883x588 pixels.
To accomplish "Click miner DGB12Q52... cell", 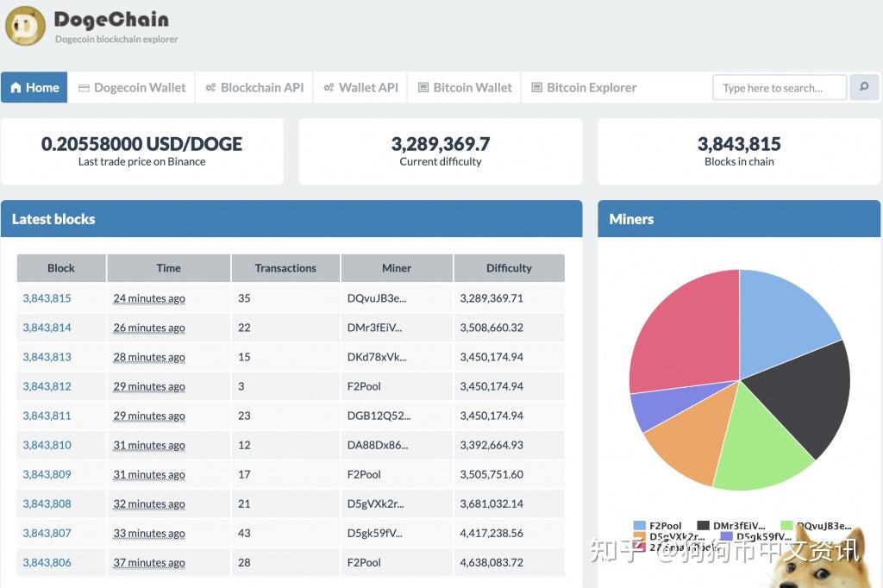I will [x=379, y=415].
